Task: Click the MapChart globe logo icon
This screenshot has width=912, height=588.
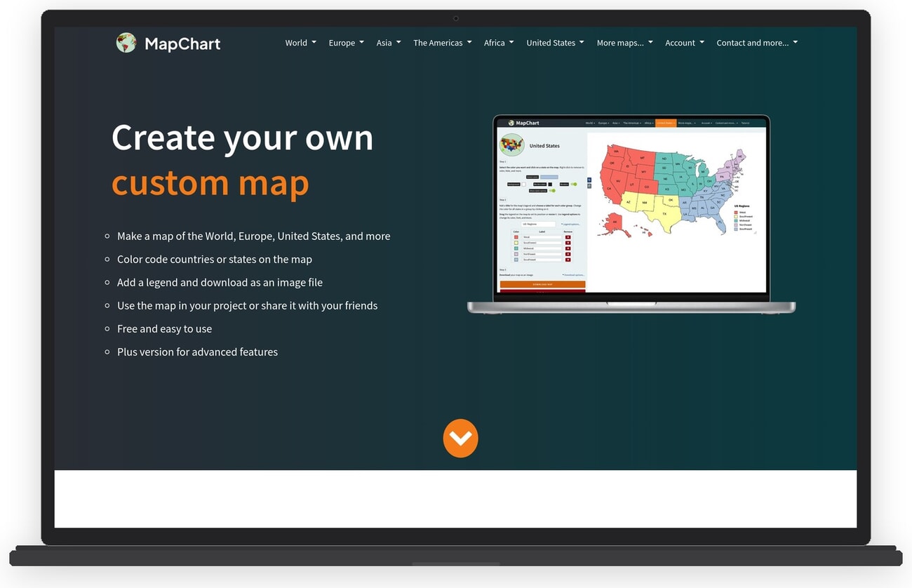Action: 126,42
